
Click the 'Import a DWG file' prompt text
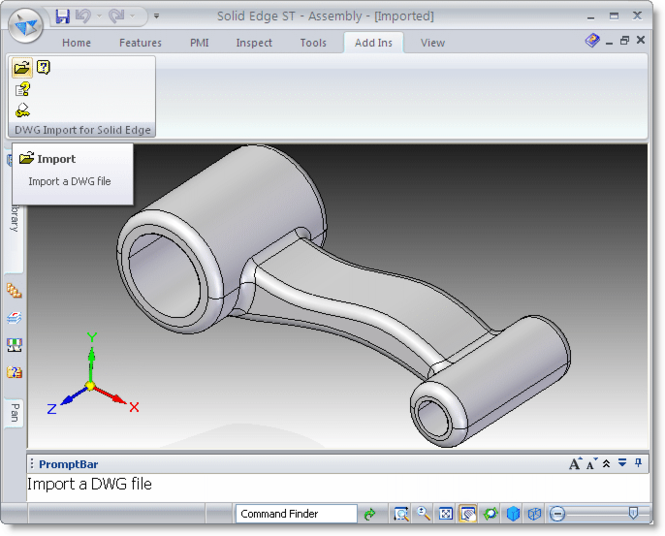pos(89,484)
